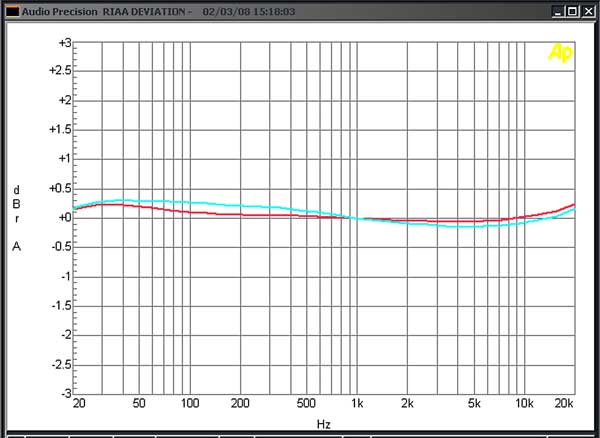The height and width of the screenshot is (438, 600).
Task: Click the '+2.5' y-axis label
Action: [60, 71]
